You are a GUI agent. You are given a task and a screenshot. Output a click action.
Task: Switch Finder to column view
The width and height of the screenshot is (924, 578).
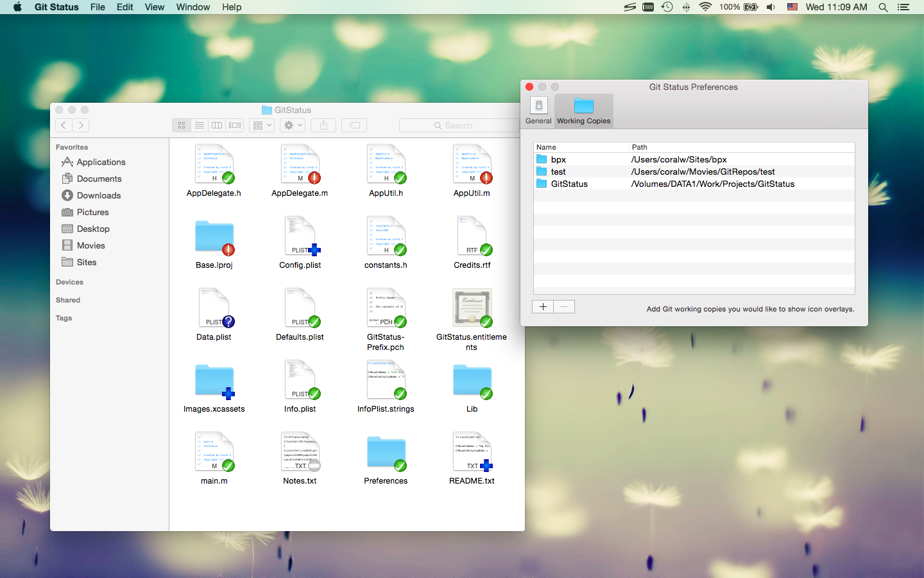pos(217,125)
